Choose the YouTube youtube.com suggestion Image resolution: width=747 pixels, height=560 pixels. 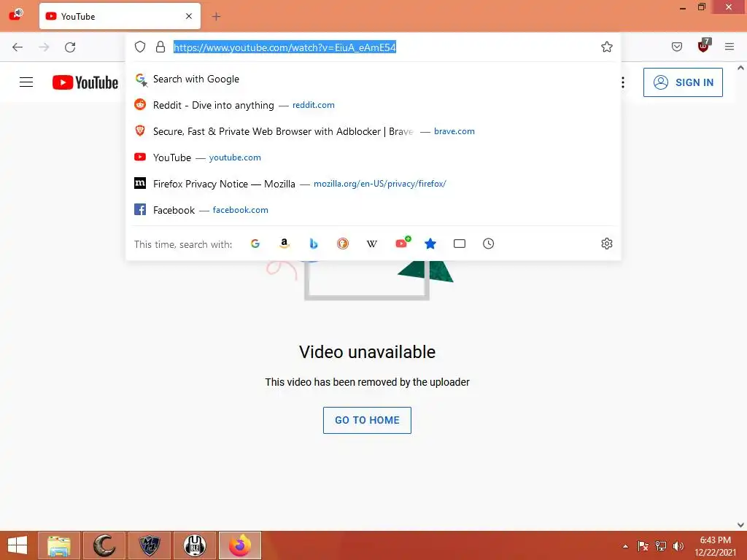click(x=373, y=157)
